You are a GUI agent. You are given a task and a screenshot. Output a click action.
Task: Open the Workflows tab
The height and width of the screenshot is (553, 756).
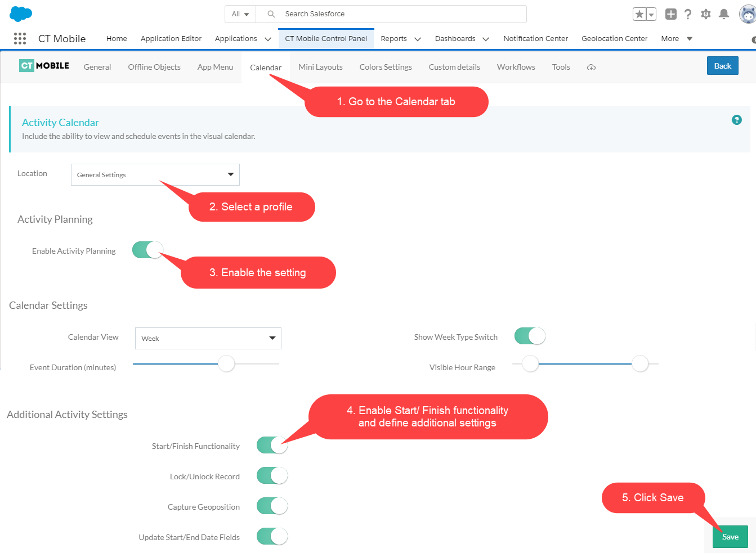(x=516, y=67)
